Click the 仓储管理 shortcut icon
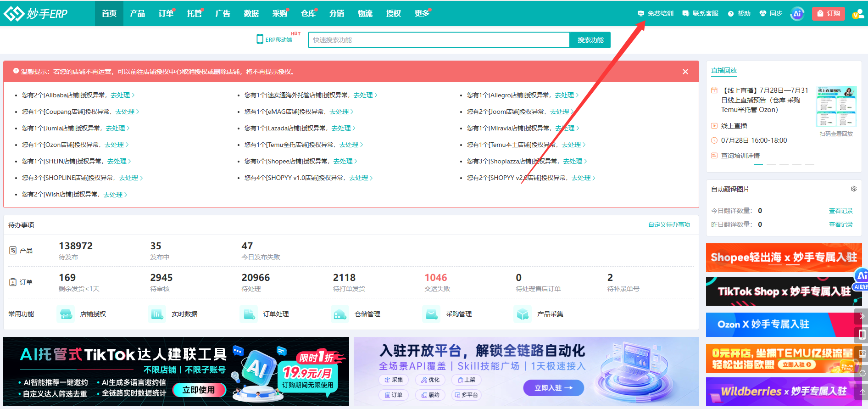Screen dimensions: 868x409 click(x=340, y=314)
